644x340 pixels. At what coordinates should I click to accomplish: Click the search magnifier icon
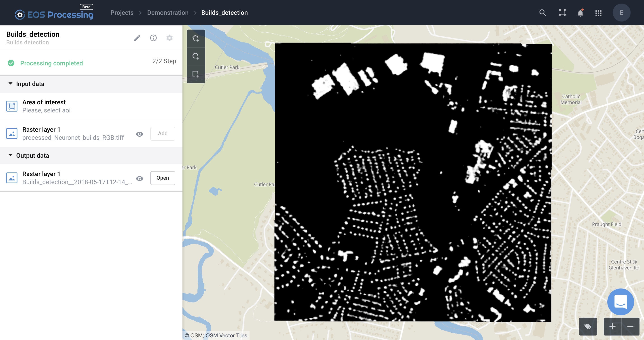[x=542, y=13]
